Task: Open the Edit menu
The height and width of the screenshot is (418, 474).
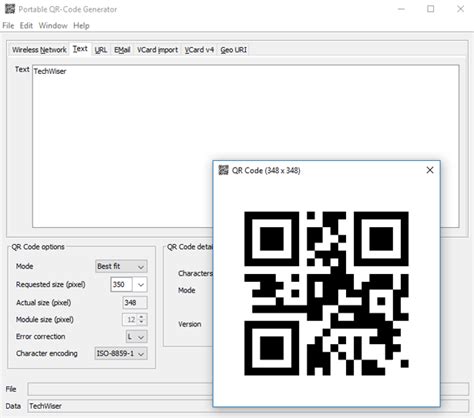Action: point(26,26)
